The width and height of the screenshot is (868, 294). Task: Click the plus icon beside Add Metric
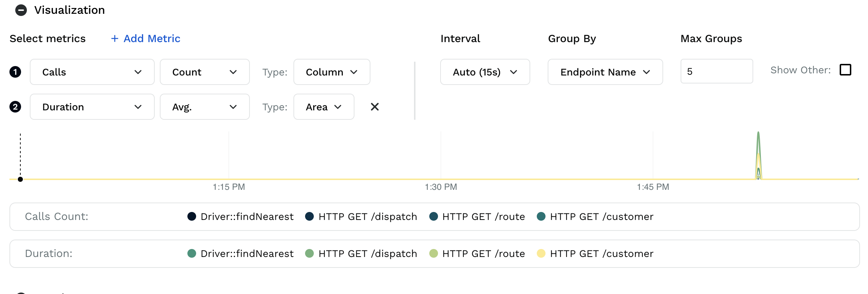[x=115, y=38]
